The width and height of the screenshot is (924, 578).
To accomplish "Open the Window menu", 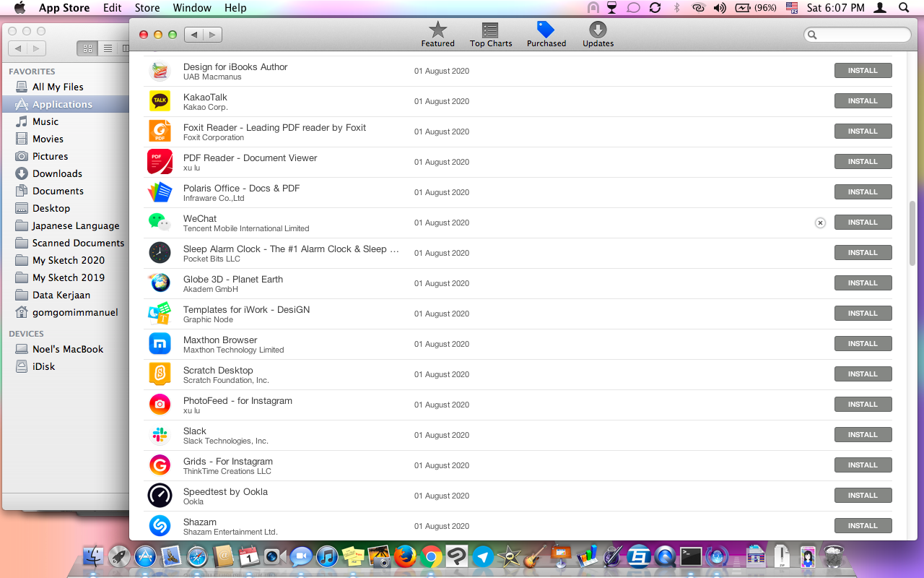I will (x=192, y=8).
